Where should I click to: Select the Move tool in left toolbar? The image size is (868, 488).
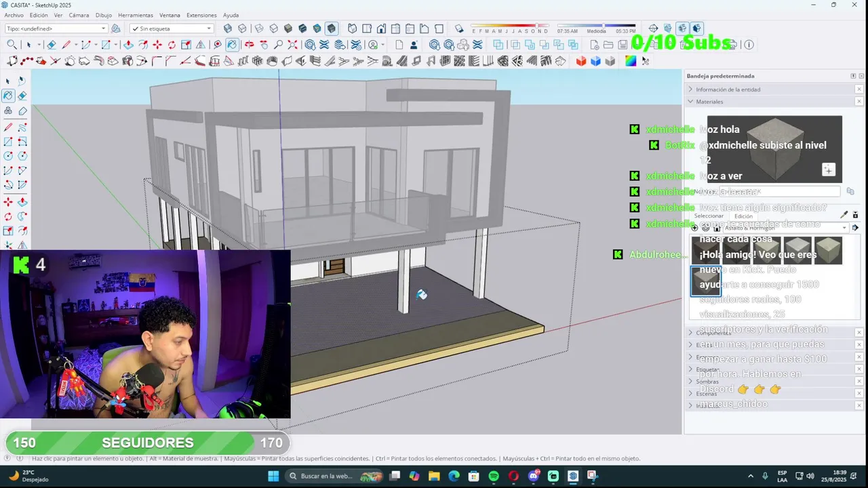[x=7, y=201]
